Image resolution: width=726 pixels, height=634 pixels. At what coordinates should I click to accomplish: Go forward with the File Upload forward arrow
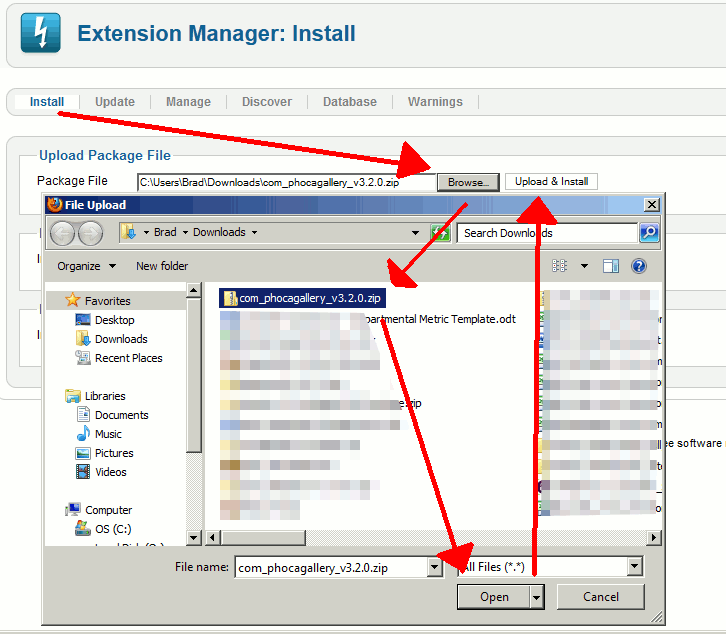pyautogui.click(x=90, y=233)
